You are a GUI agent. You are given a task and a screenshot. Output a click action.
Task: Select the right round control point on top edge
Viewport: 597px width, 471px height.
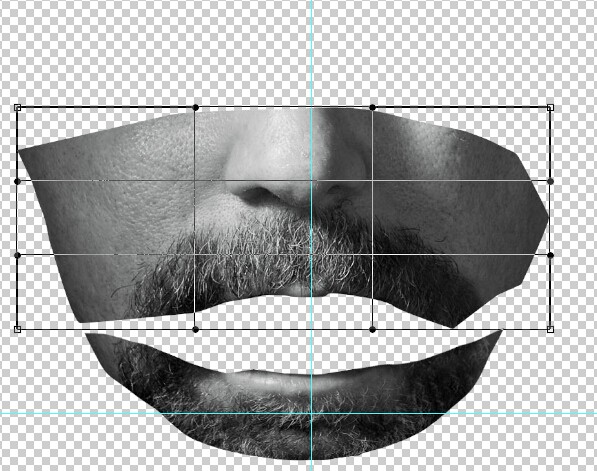[x=373, y=108]
